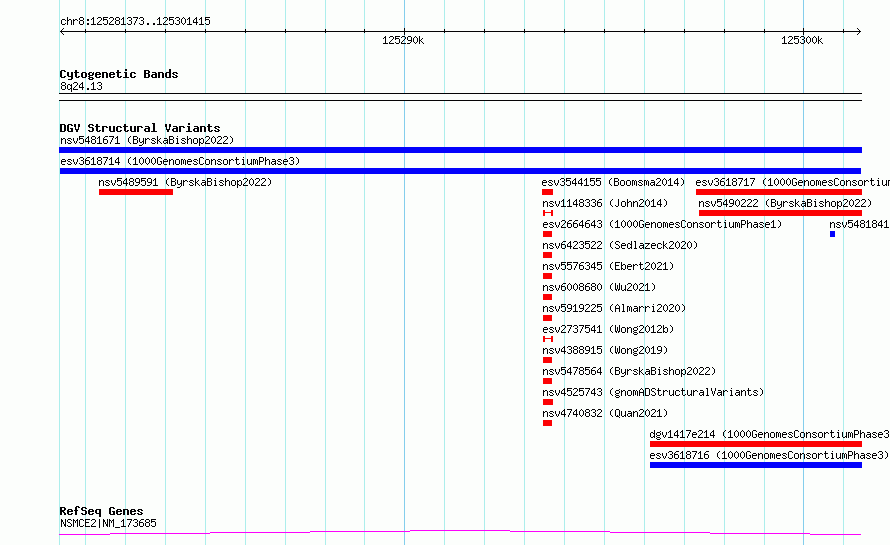
Task: Open nsv6423522 (Sedlazeck2020) variant
Action: tap(620, 245)
